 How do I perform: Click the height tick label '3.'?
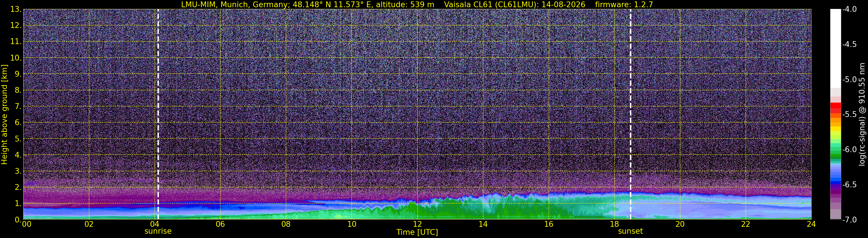[x=18, y=171]
